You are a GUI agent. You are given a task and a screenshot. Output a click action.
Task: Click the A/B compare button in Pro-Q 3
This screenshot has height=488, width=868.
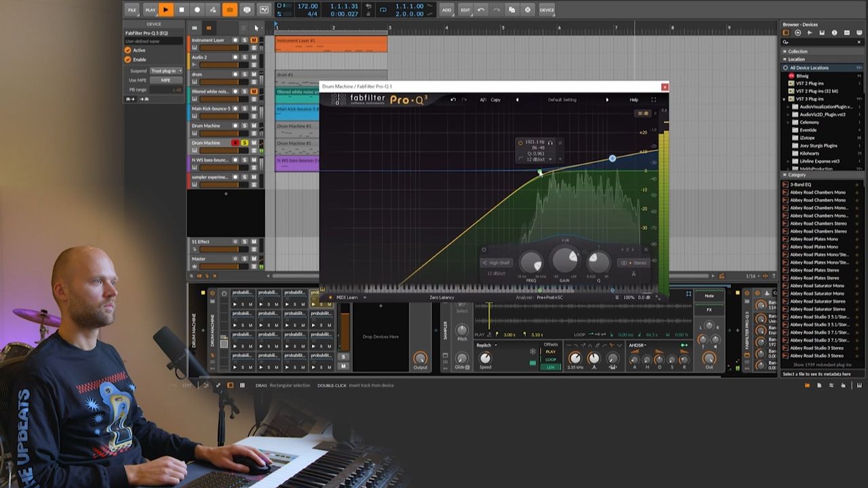(x=484, y=100)
